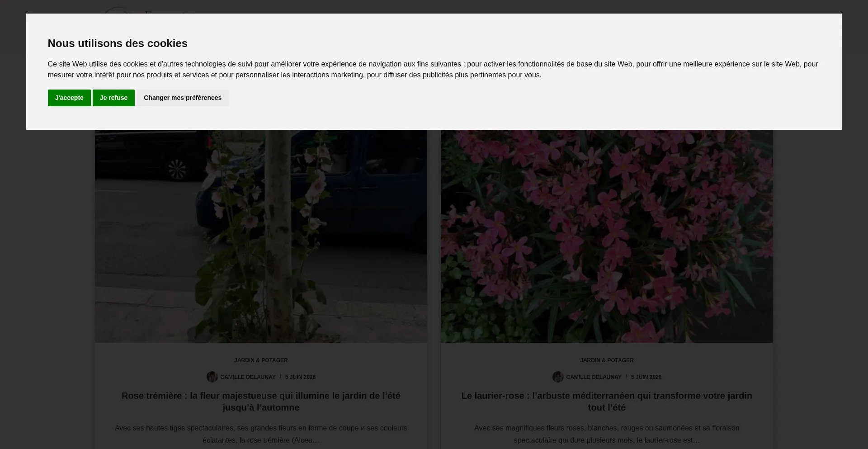Select Jardin & Potager category above Le laurier-rose
The image size is (868, 449).
(607, 360)
